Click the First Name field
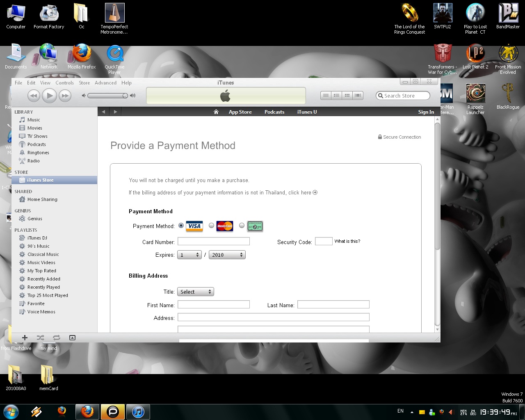 [214, 304]
